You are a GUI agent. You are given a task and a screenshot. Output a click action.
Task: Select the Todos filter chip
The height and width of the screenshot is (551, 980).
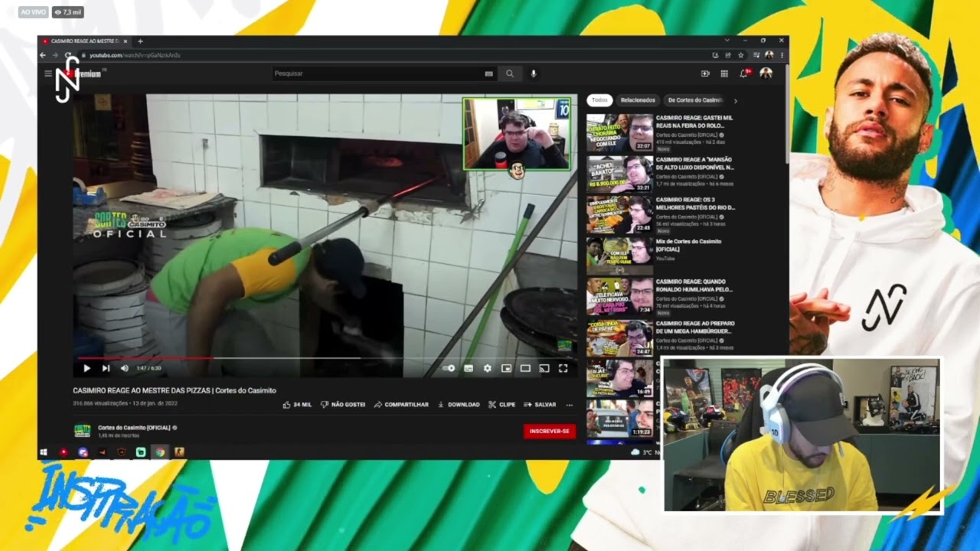tap(599, 100)
